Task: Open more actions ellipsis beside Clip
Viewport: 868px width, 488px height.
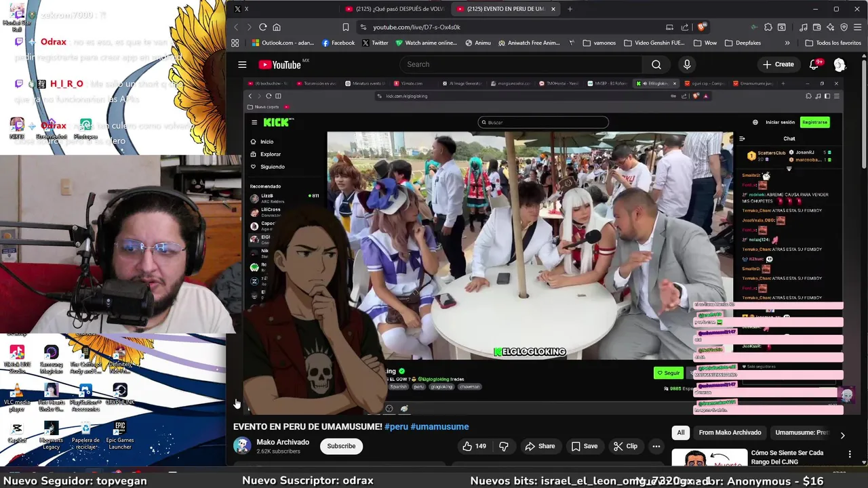Action: (656, 446)
